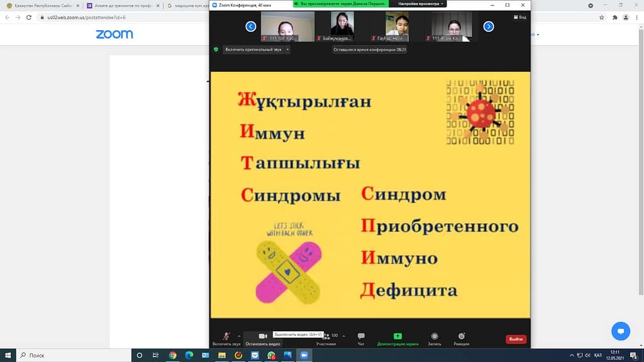Open Настройки просмотра view options dropdown
This screenshot has width=644, height=362.
pyautogui.click(x=421, y=3)
